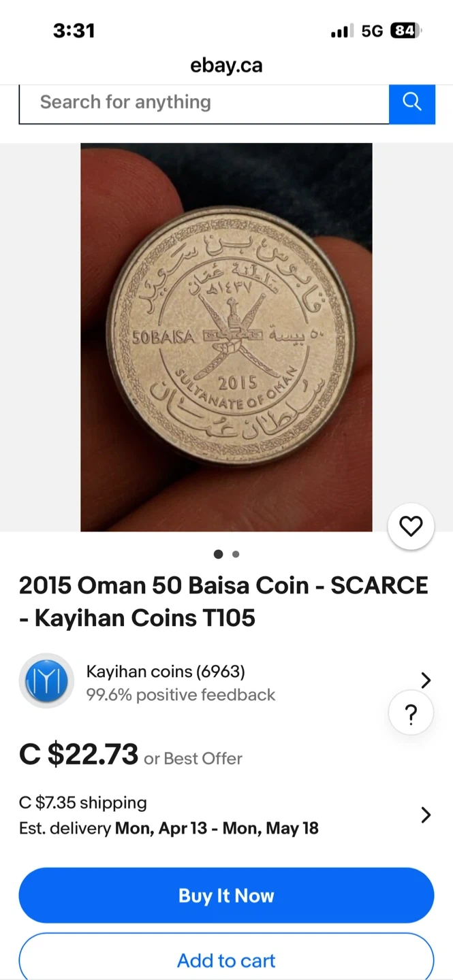
Task: Expand seller details chevron beside Kayihan coins
Action: click(x=426, y=680)
